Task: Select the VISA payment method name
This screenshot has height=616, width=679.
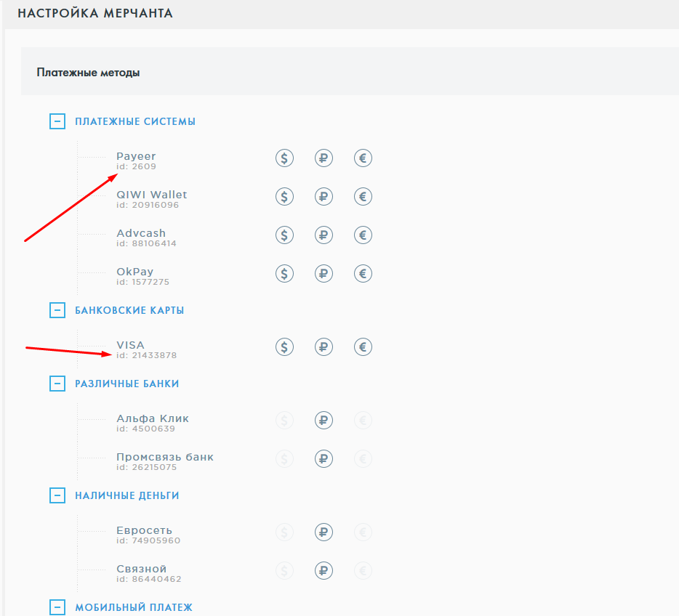Action: (130, 345)
